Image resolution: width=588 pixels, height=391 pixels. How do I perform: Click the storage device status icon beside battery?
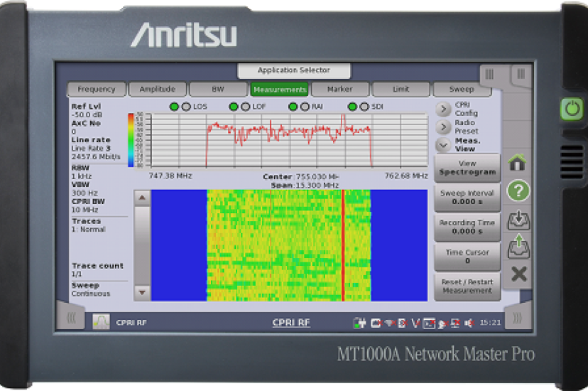376,323
